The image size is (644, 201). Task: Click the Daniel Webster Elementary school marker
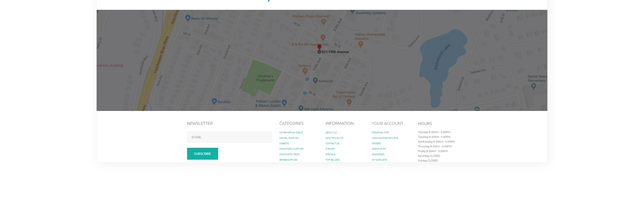[533, 86]
